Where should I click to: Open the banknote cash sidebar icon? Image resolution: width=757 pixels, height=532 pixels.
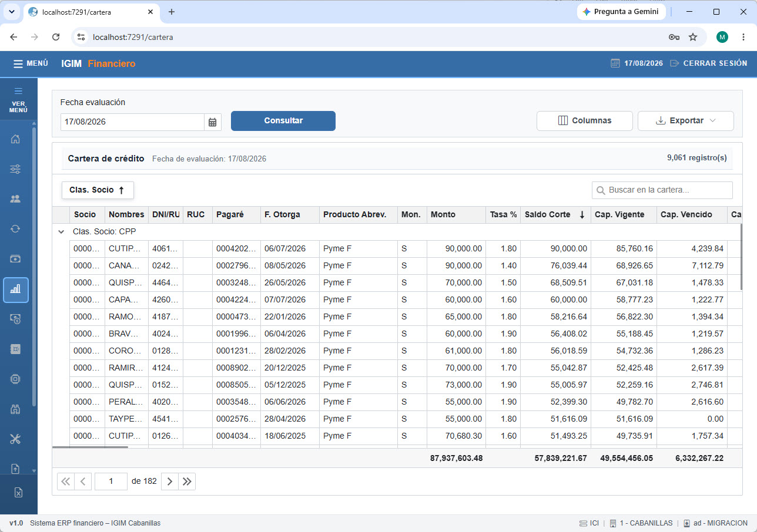pos(16,259)
